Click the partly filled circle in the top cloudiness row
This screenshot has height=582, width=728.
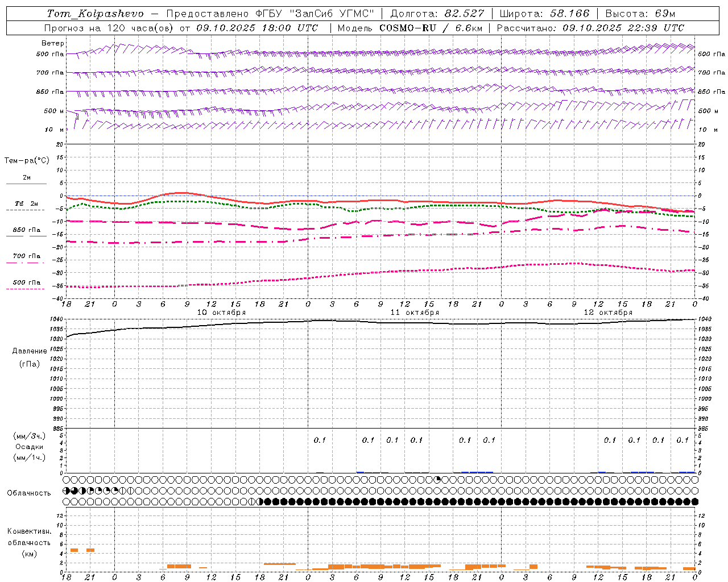point(438,480)
